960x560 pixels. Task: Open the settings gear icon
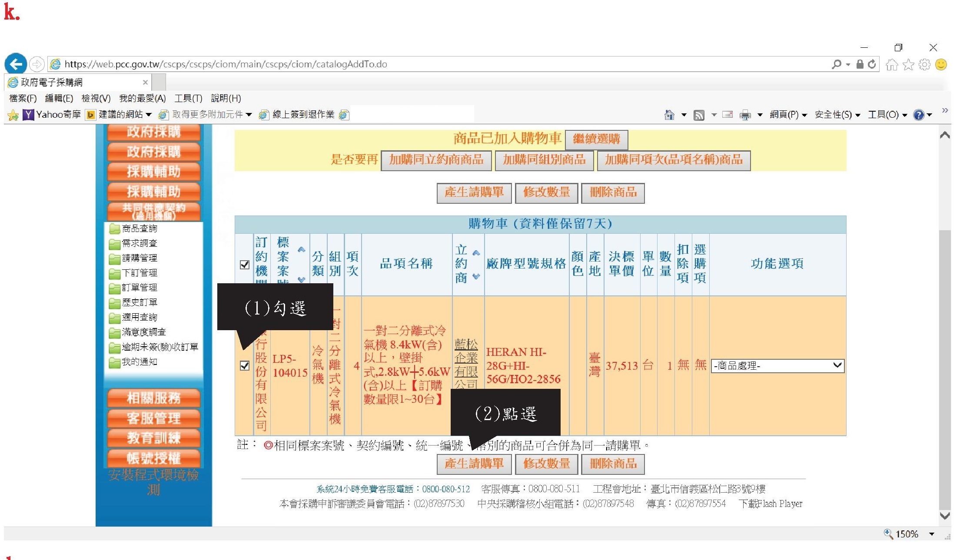[x=924, y=65]
